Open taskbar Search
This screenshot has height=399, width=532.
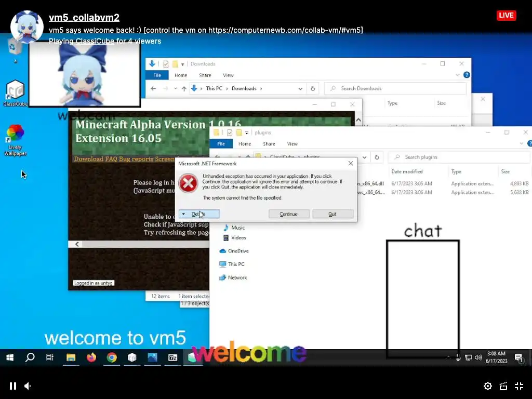(x=30, y=357)
